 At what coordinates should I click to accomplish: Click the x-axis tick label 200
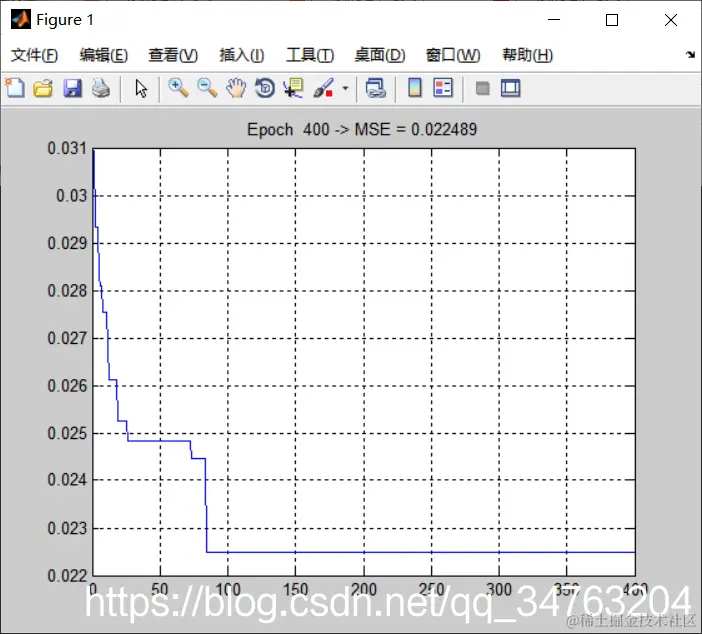364,589
